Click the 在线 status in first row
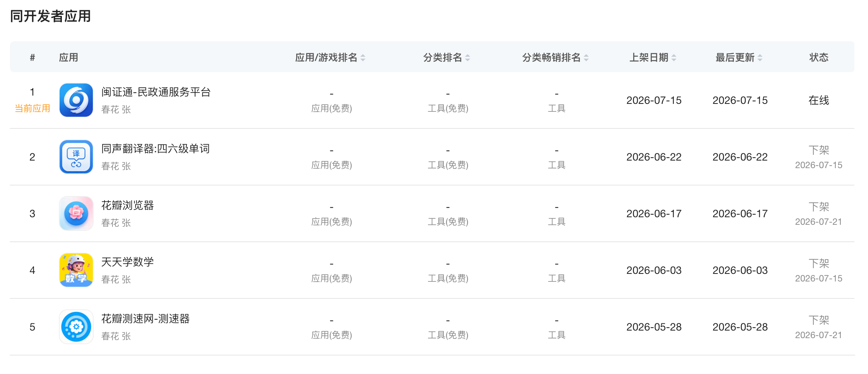 tap(819, 100)
